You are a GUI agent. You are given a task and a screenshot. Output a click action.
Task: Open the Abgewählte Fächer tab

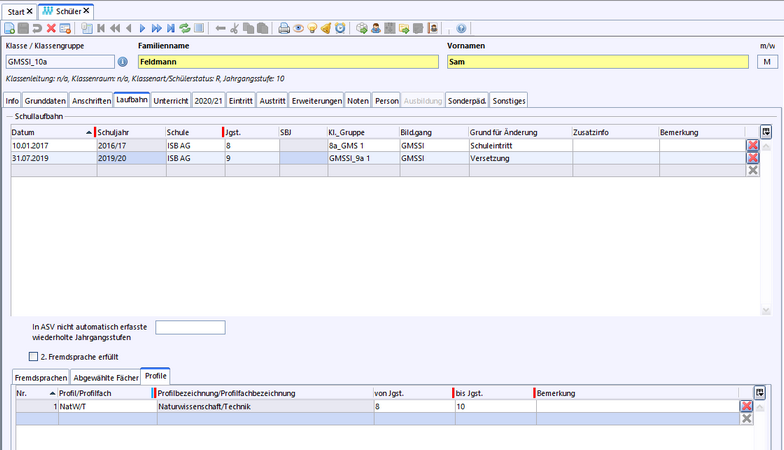(x=105, y=377)
